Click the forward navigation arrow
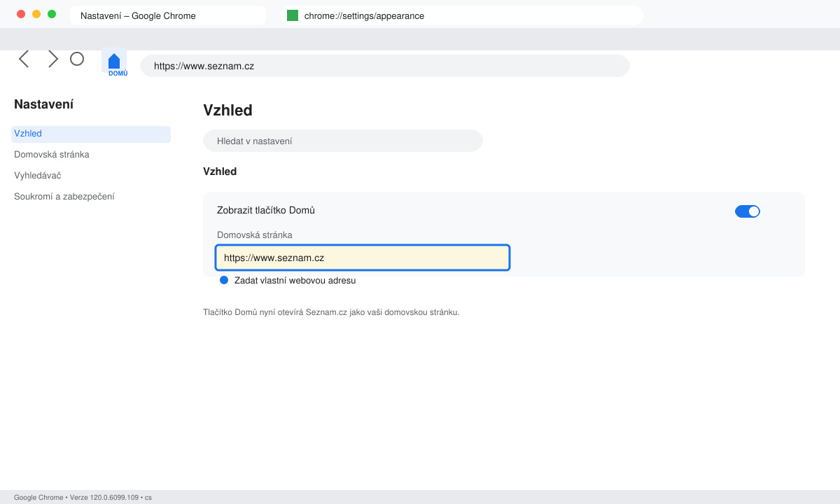Viewport: 840px width, 504px height. coord(53,59)
